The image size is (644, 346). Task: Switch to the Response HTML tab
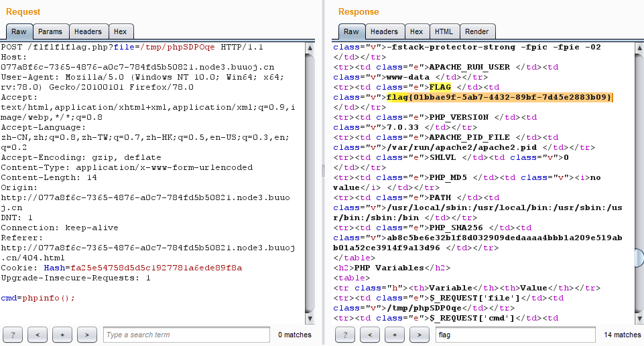[444, 31]
